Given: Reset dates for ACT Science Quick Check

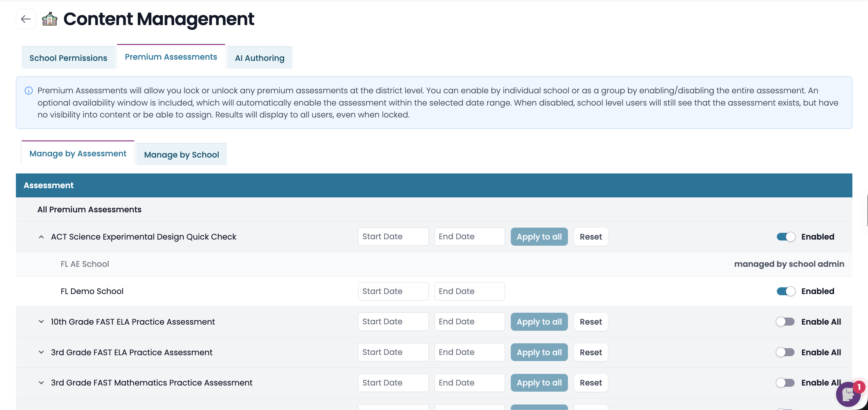Looking at the screenshot, I should pyautogui.click(x=591, y=237).
